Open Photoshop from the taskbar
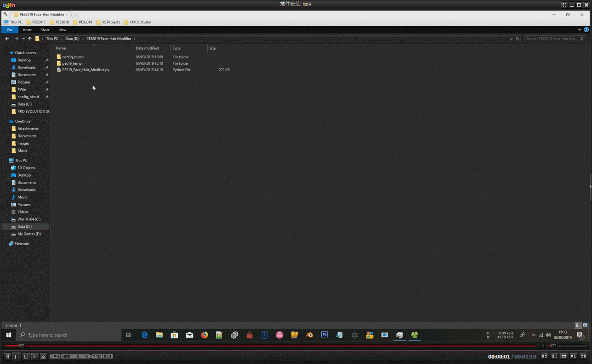The width and height of the screenshot is (592, 364). (x=324, y=335)
